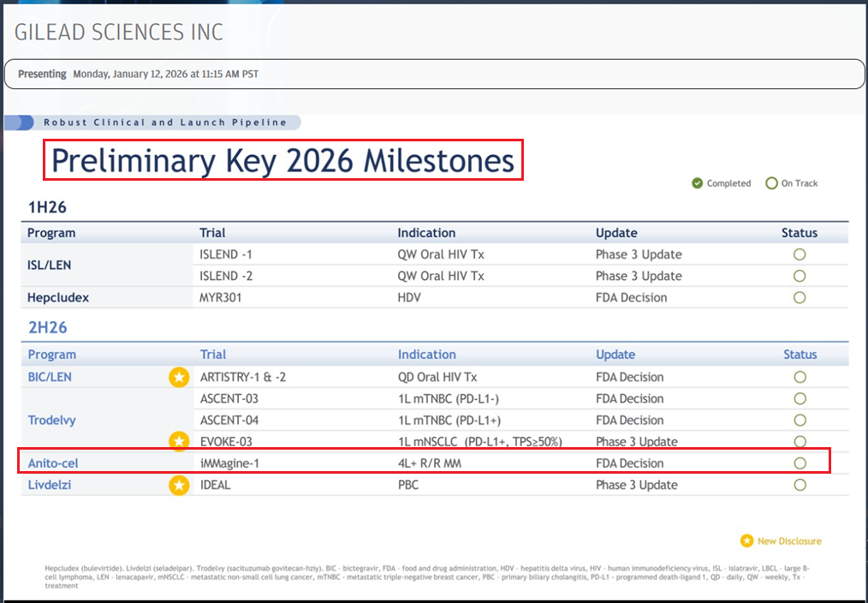Click the gold star beside BIC/LEN

(178, 377)
